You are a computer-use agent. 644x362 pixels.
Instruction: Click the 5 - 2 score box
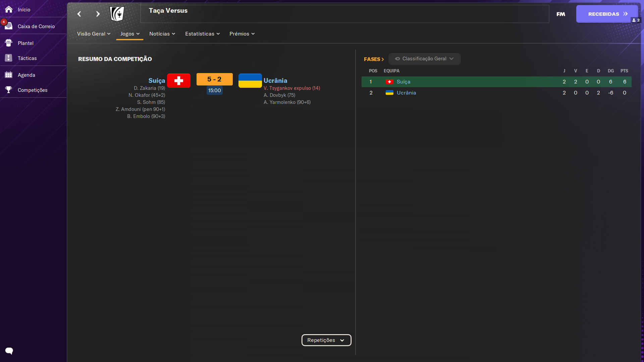point(214,79)
